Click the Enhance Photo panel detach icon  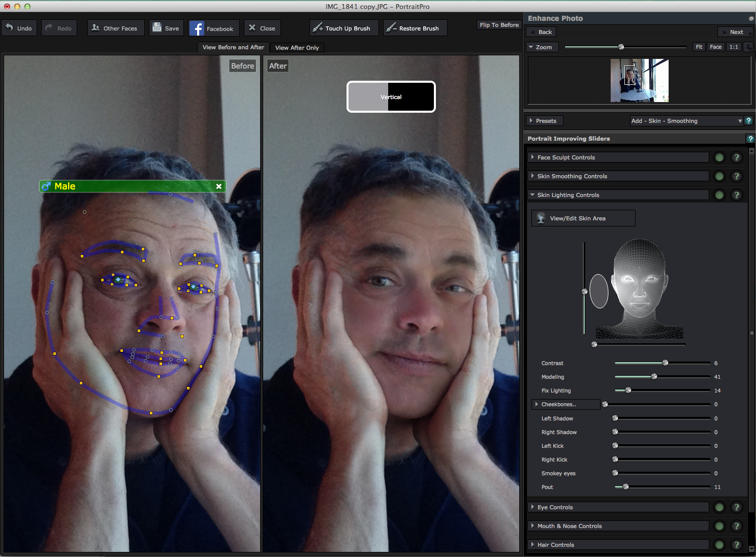751,18
